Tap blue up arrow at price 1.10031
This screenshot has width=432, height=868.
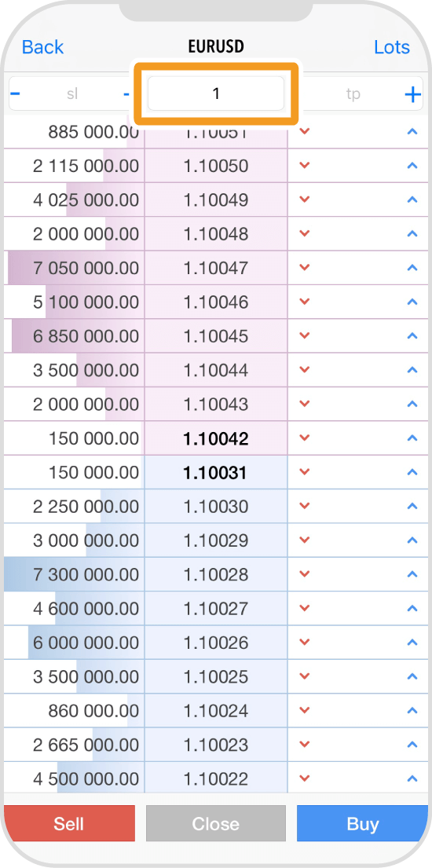click(412, 473)
